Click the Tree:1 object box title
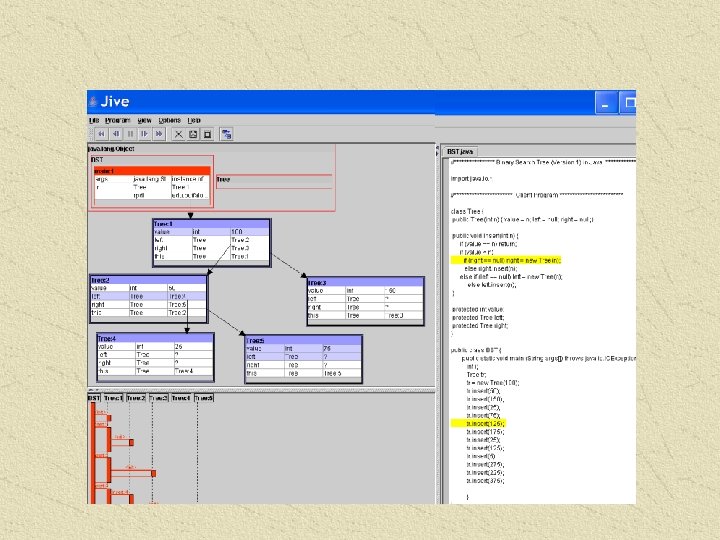 (x=211, y=224)
